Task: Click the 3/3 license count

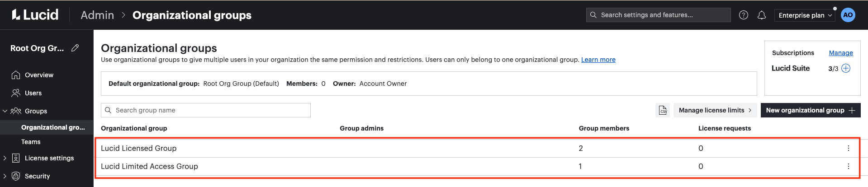Action: [833, 69]
